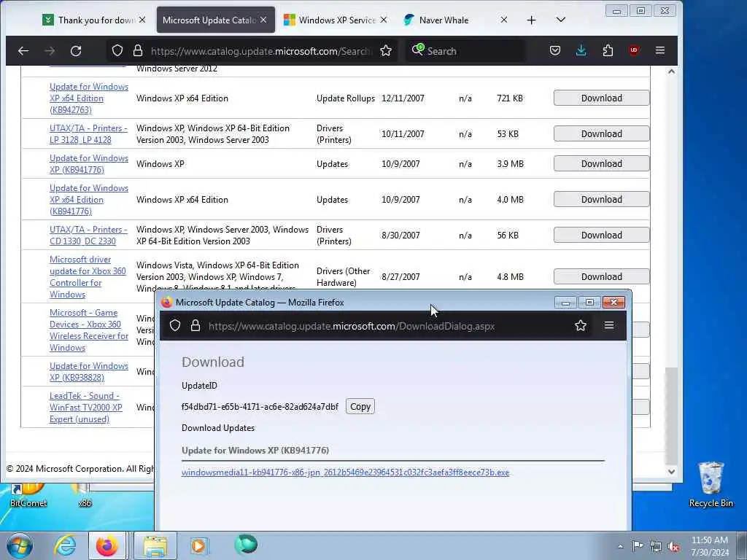Open shield icon in download popup
Image resolution: width=747 pixels, height=560 pixels.
click(x=175, y=326)
